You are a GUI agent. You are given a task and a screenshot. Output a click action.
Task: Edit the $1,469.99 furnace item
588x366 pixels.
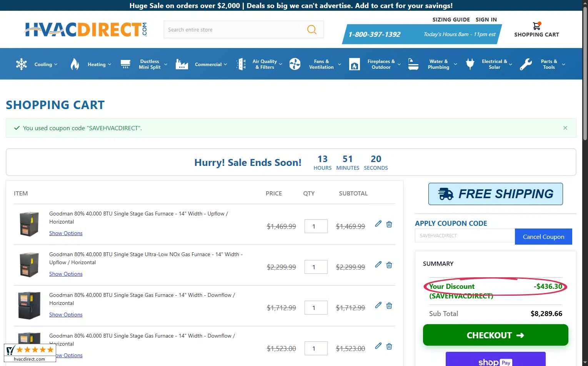(x=378, y=224)
